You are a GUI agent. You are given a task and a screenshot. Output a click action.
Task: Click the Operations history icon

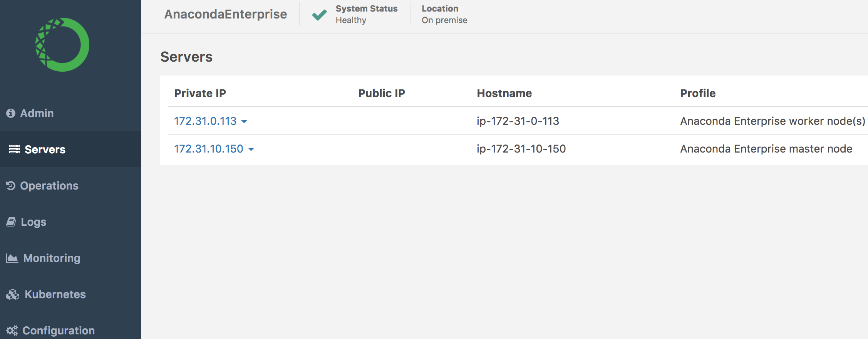tap(11, 186)
